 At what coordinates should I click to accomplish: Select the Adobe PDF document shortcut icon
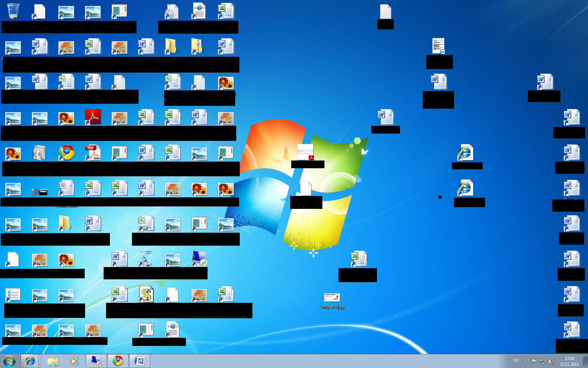[93, 153]
